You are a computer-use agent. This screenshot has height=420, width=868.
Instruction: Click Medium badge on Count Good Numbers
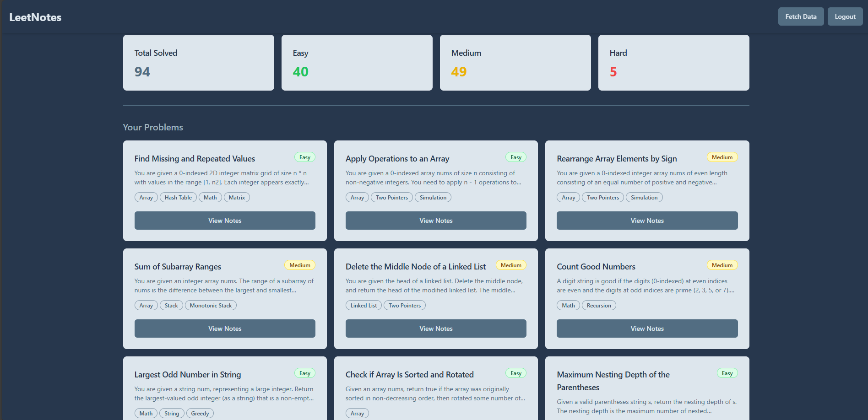(722, 265)
